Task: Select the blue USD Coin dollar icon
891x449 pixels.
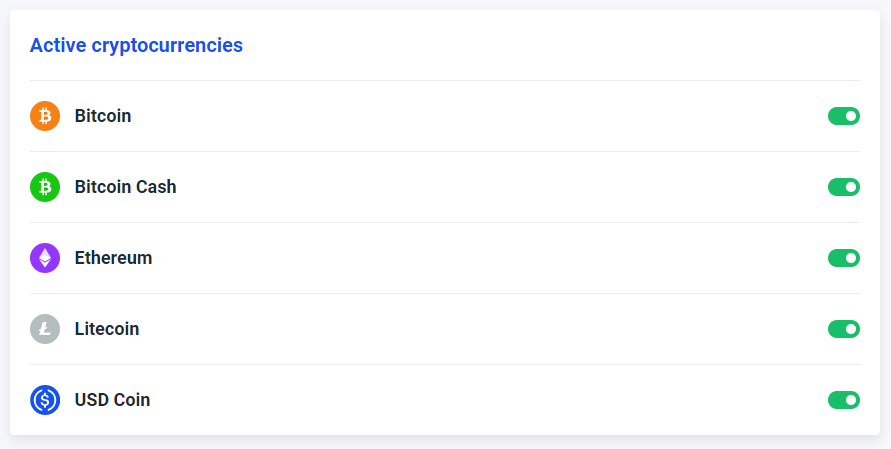Action: click(45, 400)
